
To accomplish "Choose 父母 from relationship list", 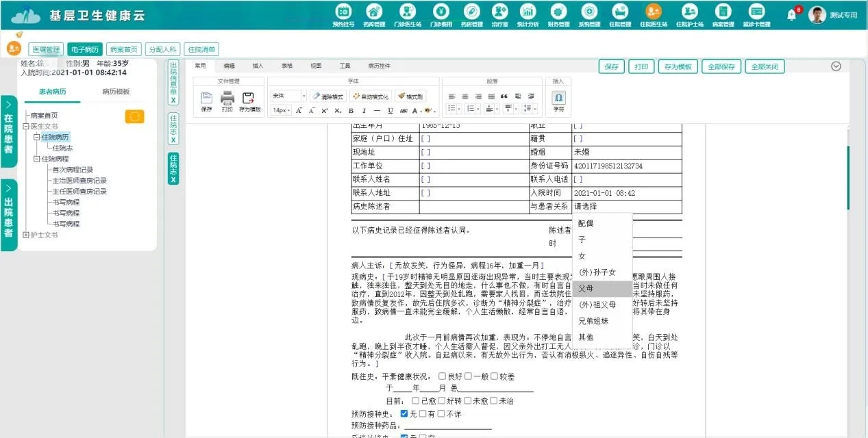I will pos(602,288).
